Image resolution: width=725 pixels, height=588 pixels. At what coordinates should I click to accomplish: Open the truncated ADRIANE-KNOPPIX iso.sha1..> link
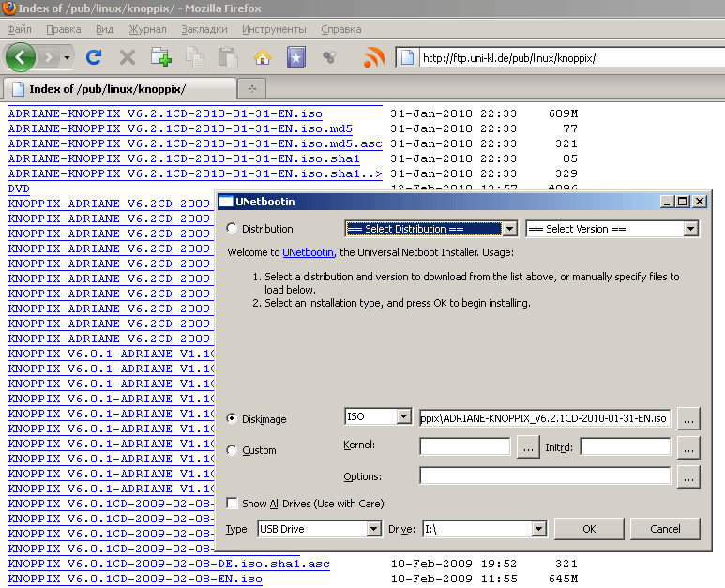(195, 173)
